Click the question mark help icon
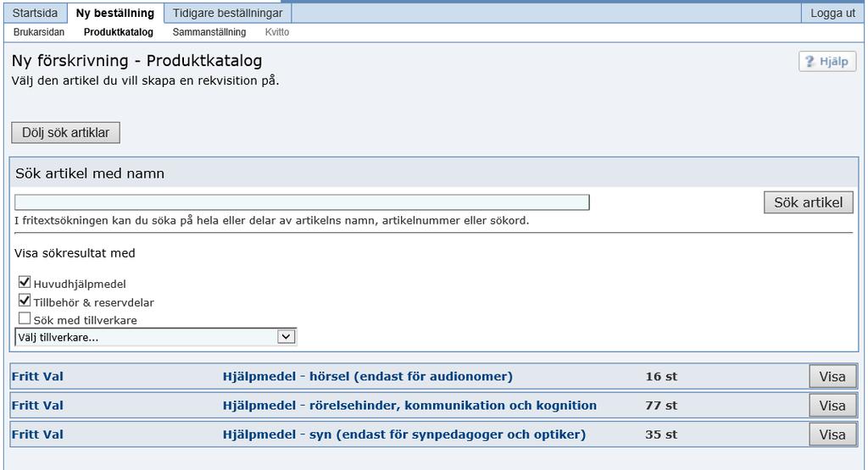 [x=810, y=61]
